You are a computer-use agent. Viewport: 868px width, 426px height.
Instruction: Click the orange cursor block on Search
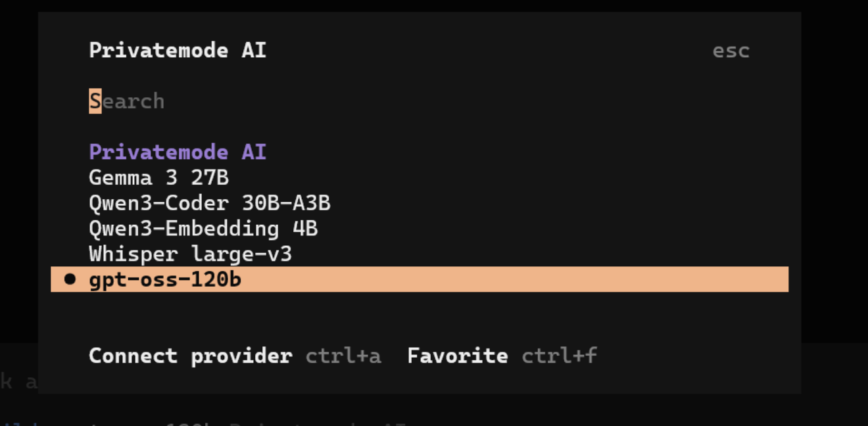coord(95,101)
